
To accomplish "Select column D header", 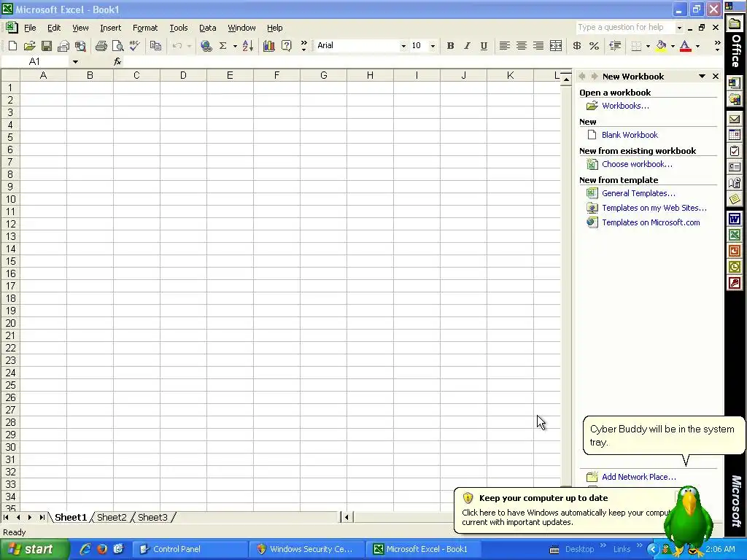I will [x=183, y=75].
